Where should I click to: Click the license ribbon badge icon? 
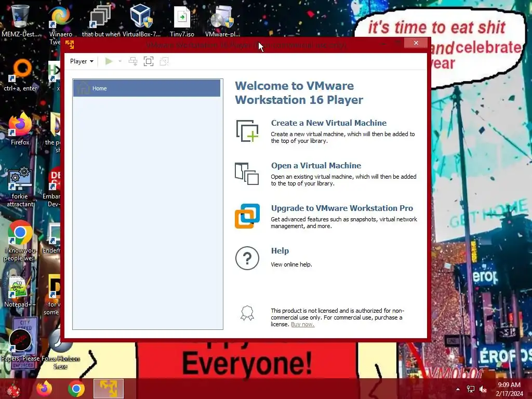[x=247, y=313]
